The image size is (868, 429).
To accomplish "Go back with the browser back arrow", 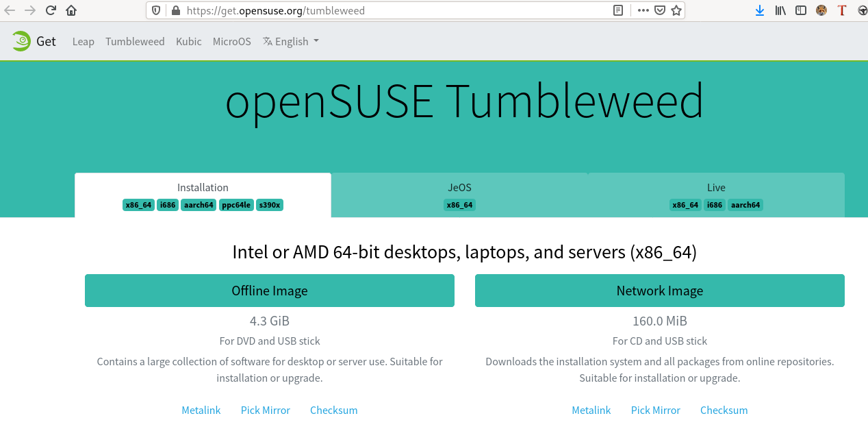I will (10, 10).
